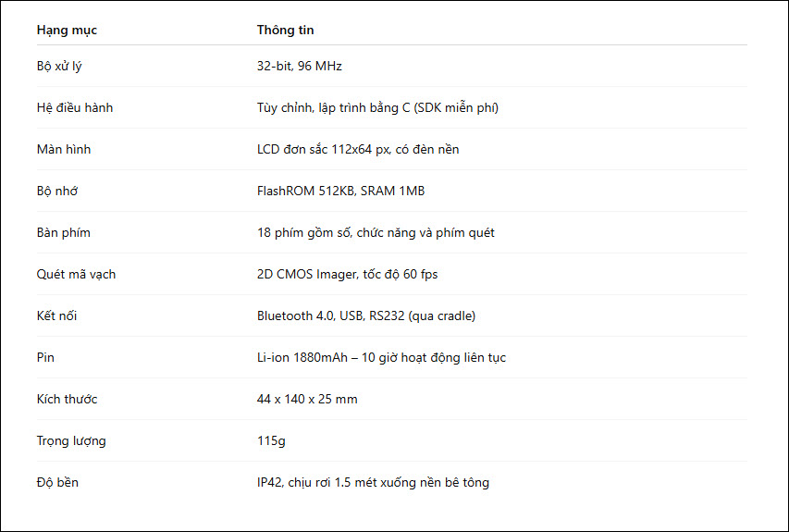Click the "Hạng mục" column header
Image resolution: width=789 pixels, height=532 pixels.
point(67,30)
